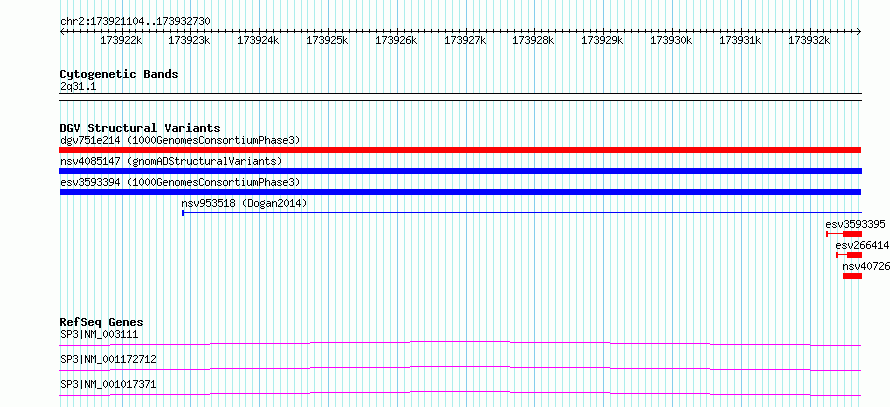Screen dimensions: 890x407
Task: Open the esv266414 variant label
Action: click(x=862, y=245)
